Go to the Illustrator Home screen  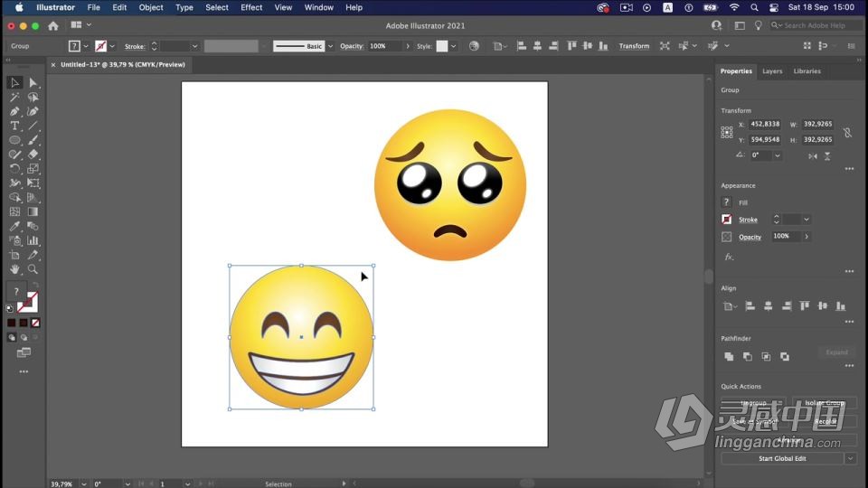click(53, 25)
